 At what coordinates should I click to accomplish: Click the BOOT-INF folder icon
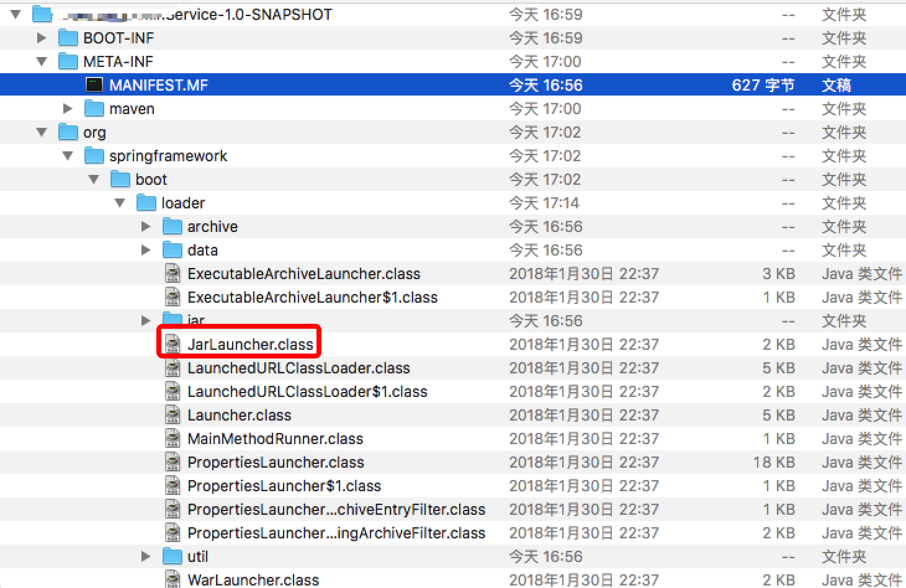[x=68, y=38]
